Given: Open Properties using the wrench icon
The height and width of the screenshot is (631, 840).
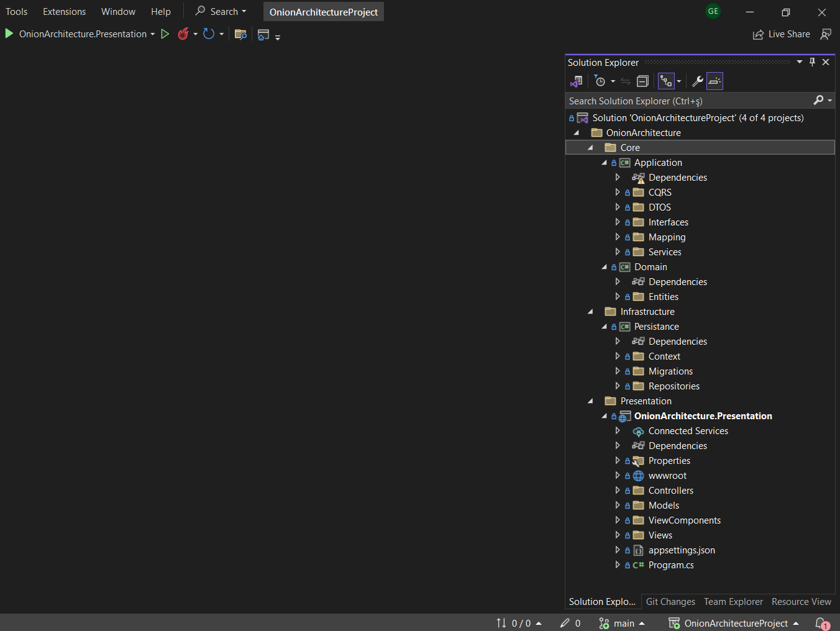Looking at the screenshot, I should [698, 81].
